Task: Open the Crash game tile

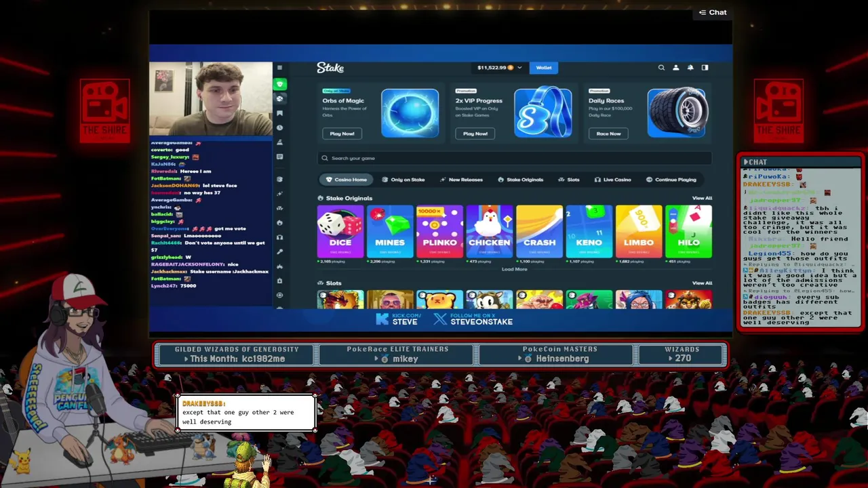Action: pyautogui.click(x=539, y=232)
